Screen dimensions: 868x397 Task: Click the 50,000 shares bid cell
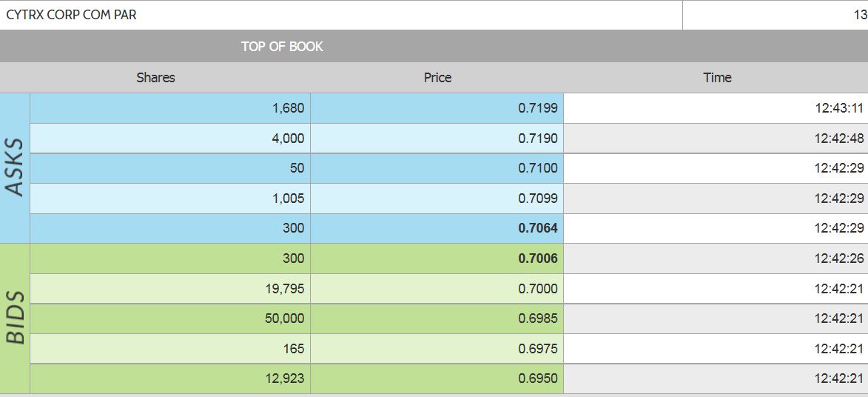pos(284,319)
